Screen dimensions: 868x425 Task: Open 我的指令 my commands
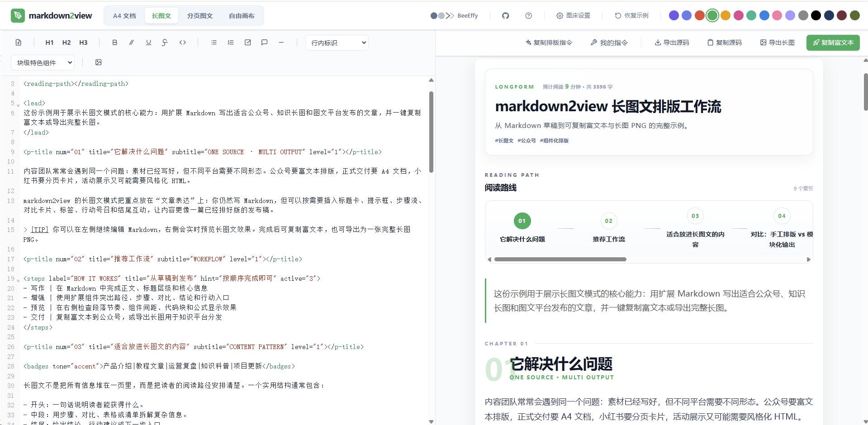(x=609, y=42)
